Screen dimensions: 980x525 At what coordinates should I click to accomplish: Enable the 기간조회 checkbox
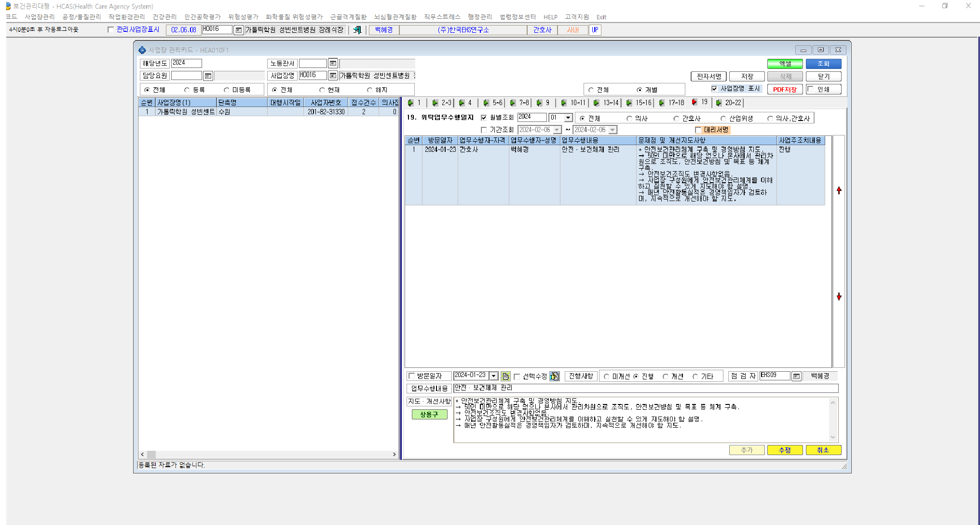(484, 130)
